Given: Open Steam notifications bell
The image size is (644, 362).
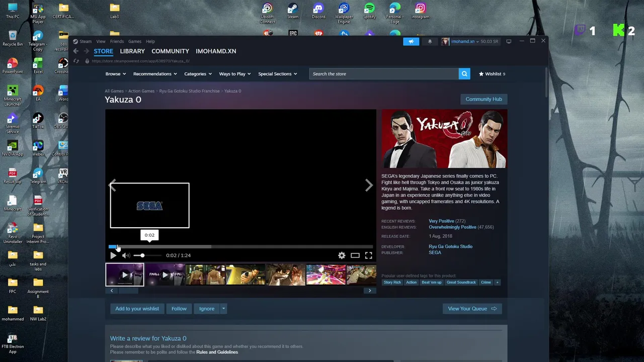Looking at the screenshot, I should pyautogui.click(x=430, y=41).
